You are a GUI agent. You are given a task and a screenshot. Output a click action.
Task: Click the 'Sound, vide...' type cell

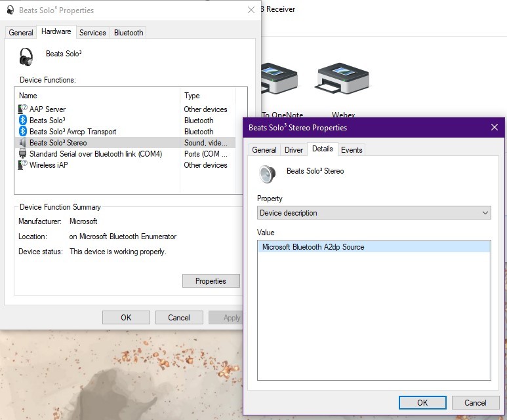click(x=206, y=142)
